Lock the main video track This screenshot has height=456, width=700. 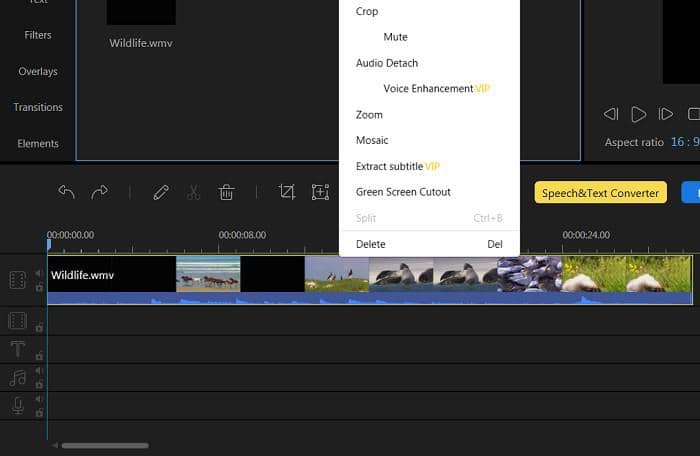39,287
